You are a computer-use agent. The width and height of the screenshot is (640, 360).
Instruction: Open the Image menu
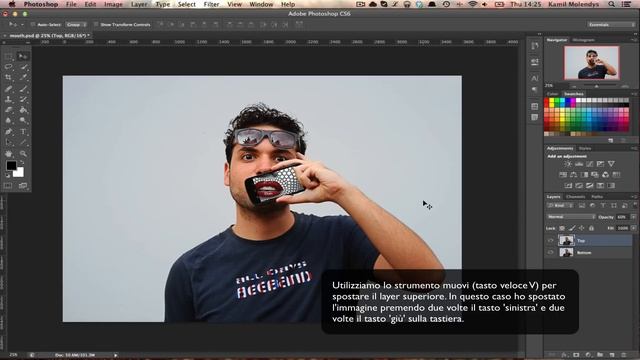113,4
